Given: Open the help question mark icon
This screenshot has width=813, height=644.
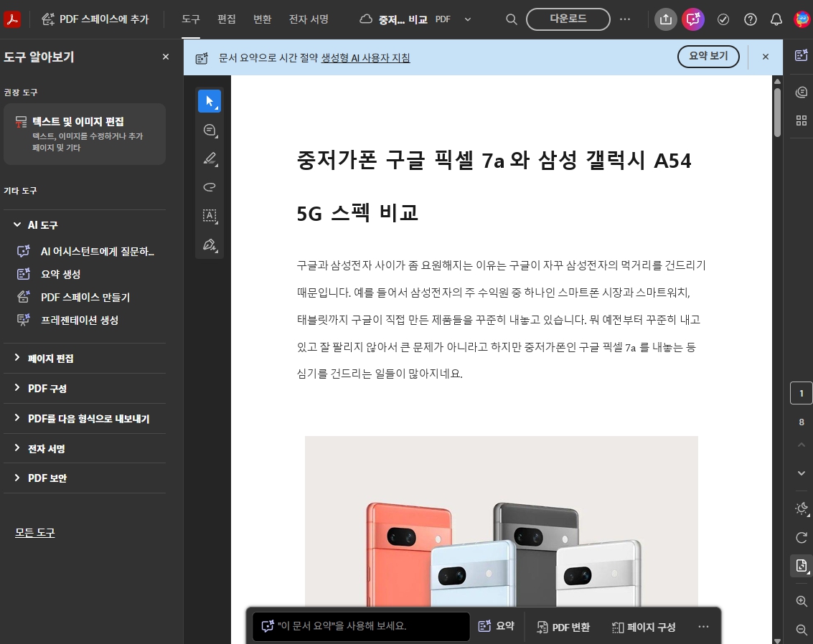Looking at the screenshot, I should click(x=751, y=19).
